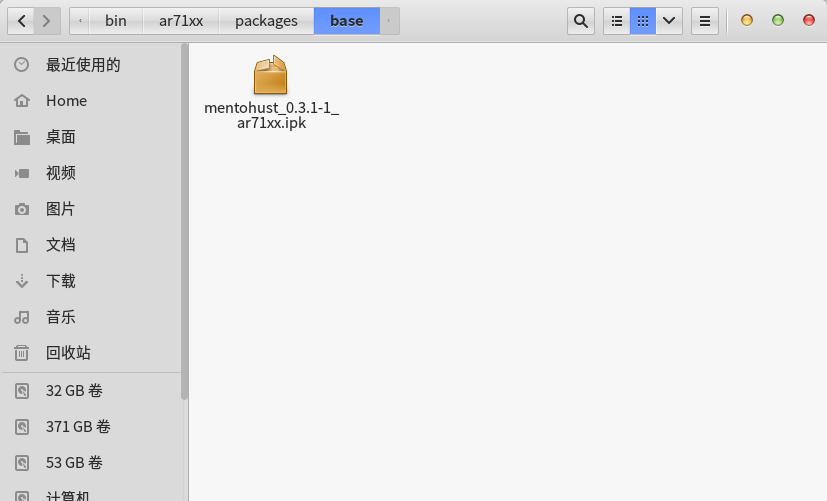827x501 pixels.
Task: Click the drive icon beside 371 GB 卷
Action: coord(22,427)
